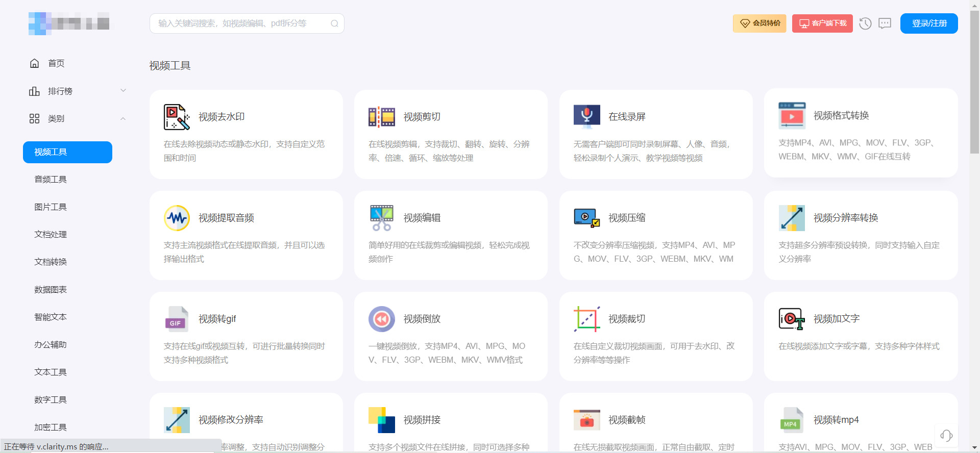Open 数字工具 category
The height and width of the screenshot is (453, 980).
(51, 400)
